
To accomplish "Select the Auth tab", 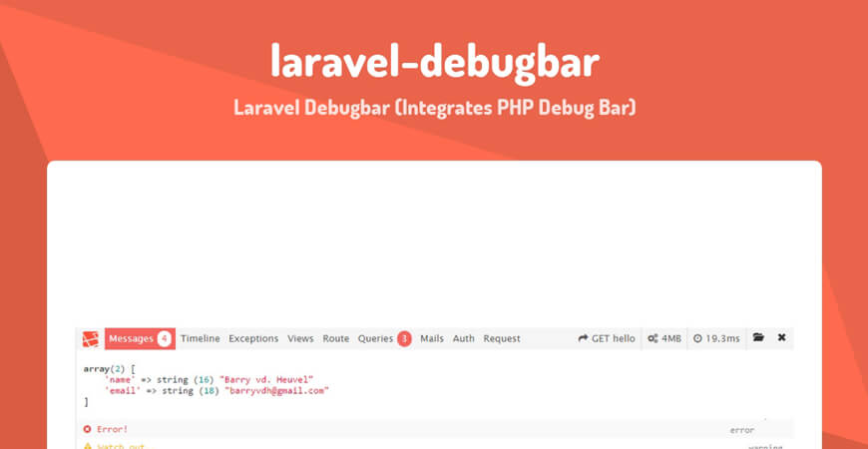I will 463,339.
